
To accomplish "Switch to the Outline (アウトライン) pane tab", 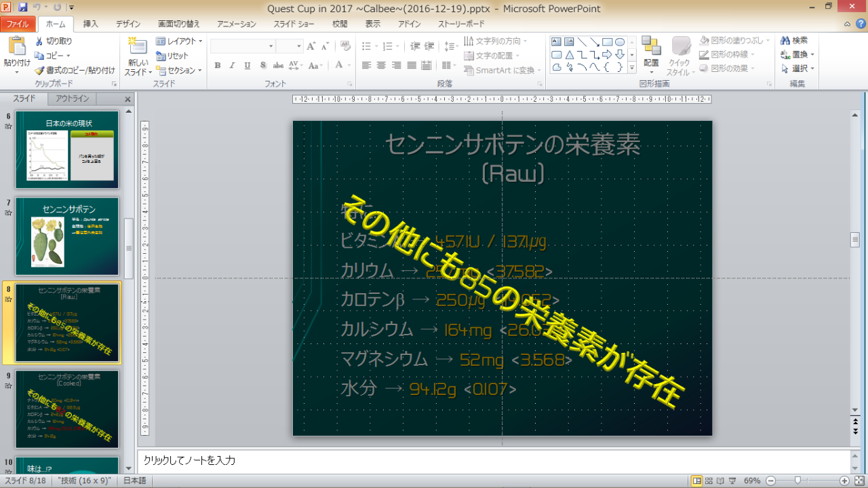I will [72, 98].
